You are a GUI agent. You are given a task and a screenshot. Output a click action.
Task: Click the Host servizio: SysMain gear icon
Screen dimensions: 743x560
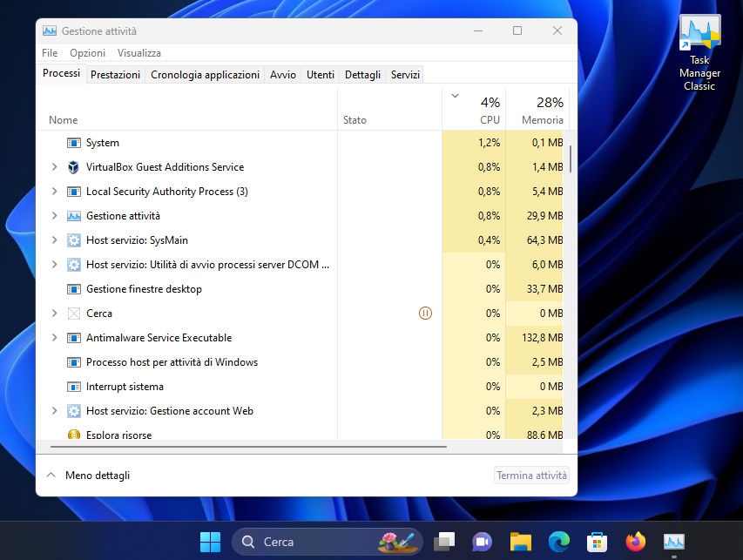click(73, 240)
